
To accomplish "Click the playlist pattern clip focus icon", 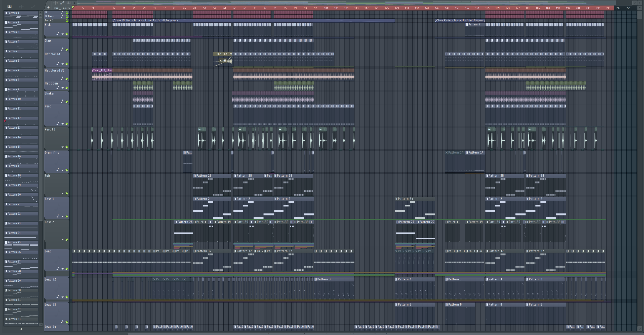I will pos(68,3).
